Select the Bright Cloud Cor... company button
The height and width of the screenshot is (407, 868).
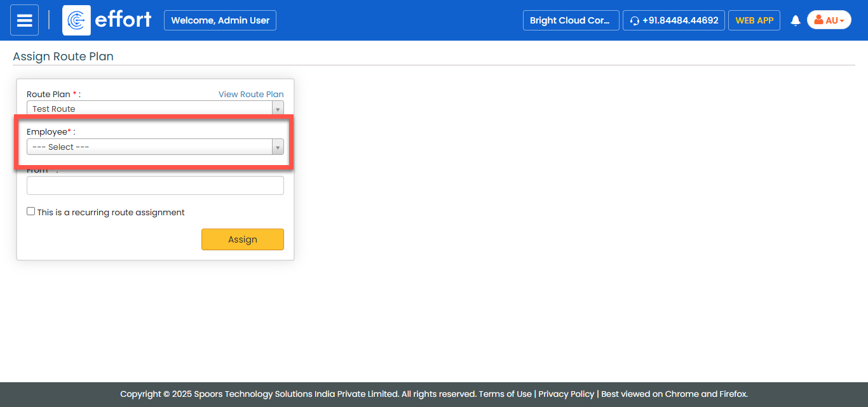(570, 20)
